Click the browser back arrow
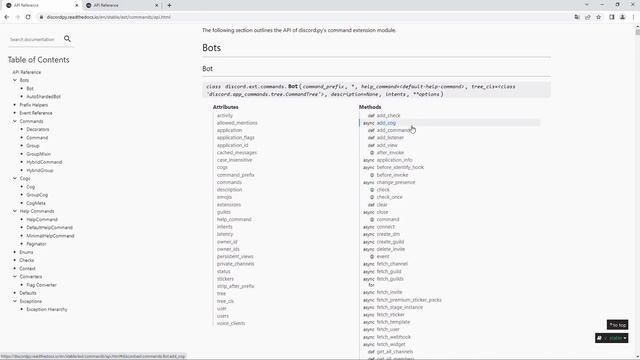 (7, 17)
